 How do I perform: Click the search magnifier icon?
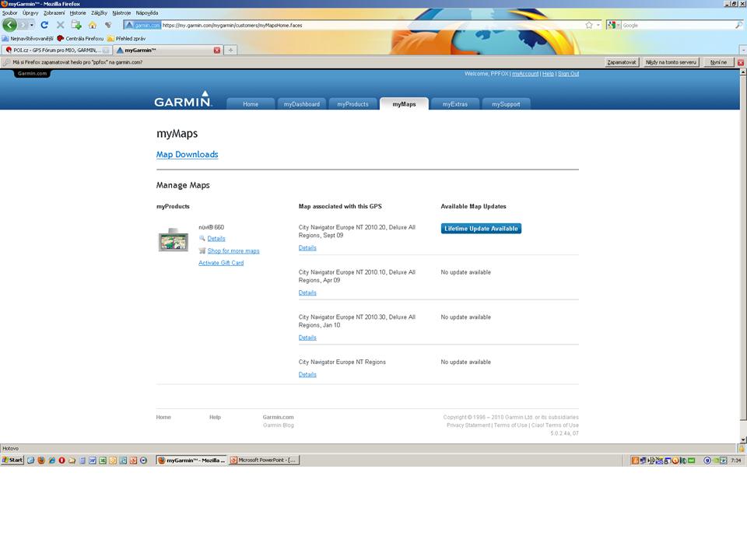[738, 25]
